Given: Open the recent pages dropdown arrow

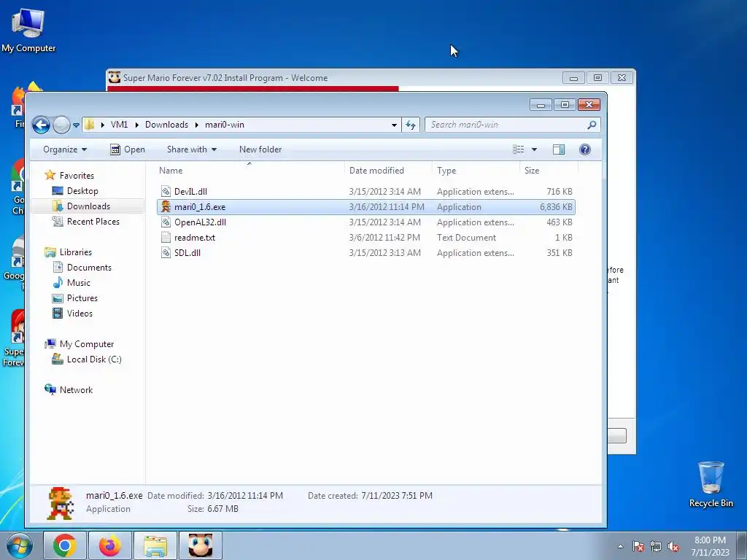Looking at the screenshot, I should click(x=76, y=125).
